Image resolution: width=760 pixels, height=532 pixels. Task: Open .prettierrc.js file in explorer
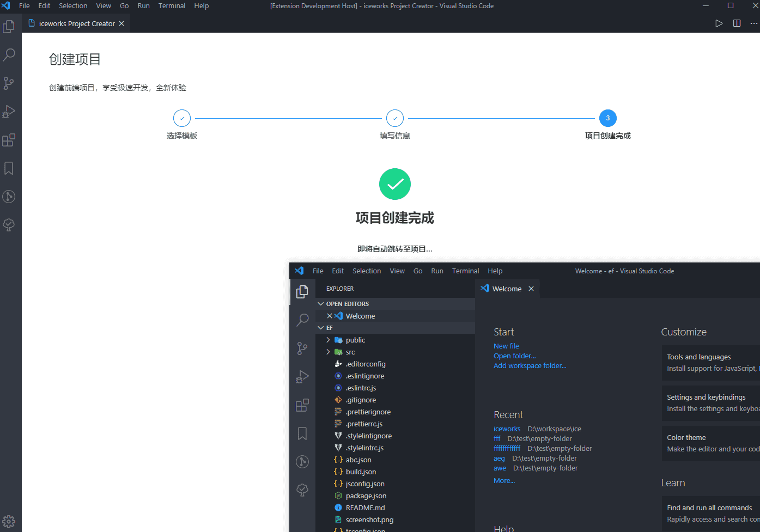click(x=395, y=424)
